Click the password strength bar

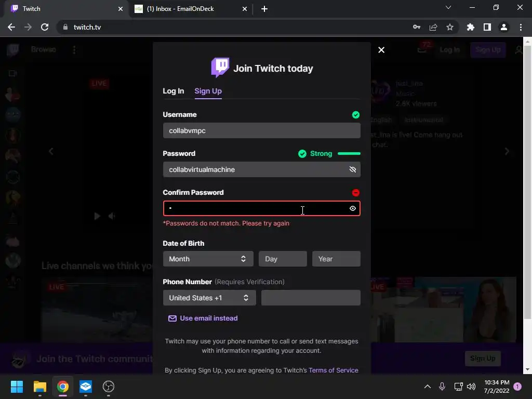tap(349, 154)
